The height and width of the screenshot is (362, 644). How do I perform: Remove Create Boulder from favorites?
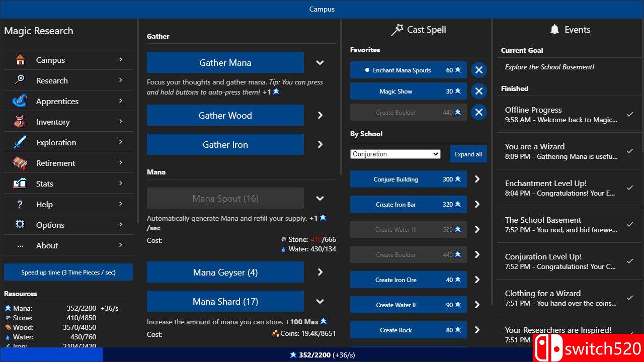point(478,112)
